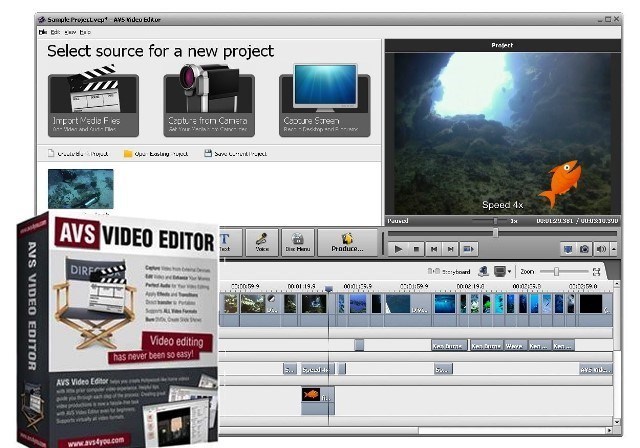
Task: Switch to Storyboard view
Action: pyautogui.click(x=449, y=272)
